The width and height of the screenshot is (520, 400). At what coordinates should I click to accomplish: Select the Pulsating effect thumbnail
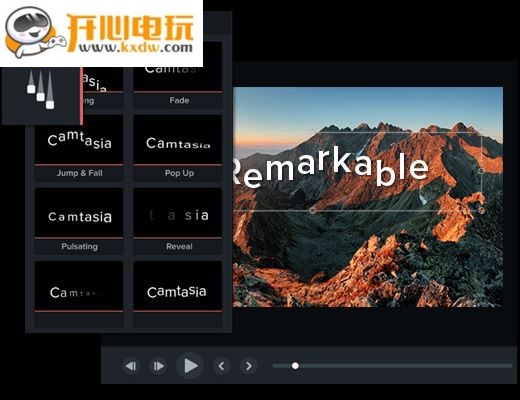point(79,213)
